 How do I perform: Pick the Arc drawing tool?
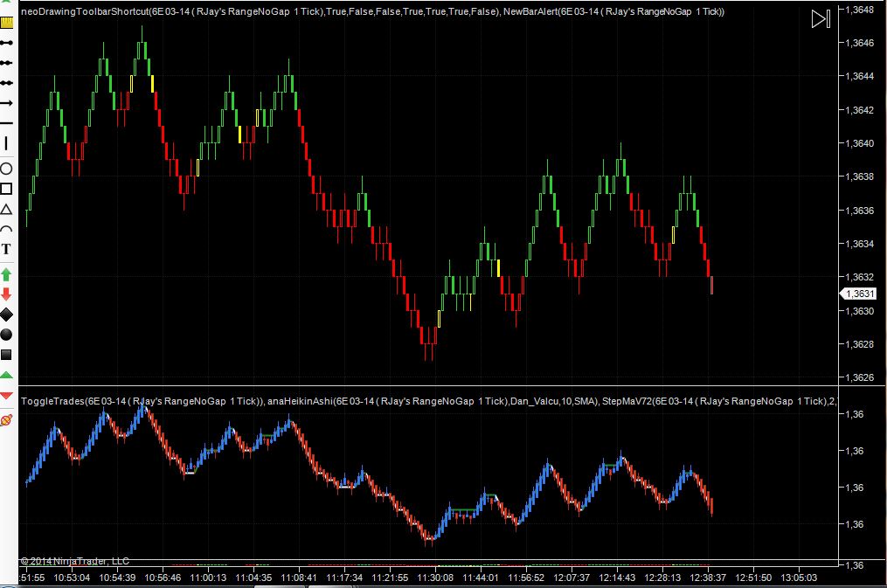[6, 229]
